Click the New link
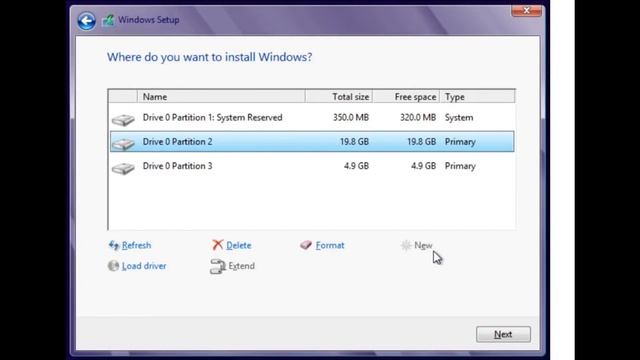Image resolution: width=640 pixels, height=360 pixels. click(x=423, y=245)
